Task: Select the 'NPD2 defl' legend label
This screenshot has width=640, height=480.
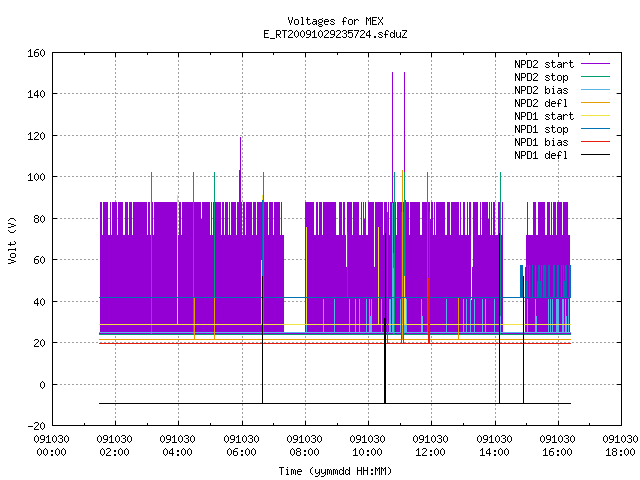Action: [541, 103]
